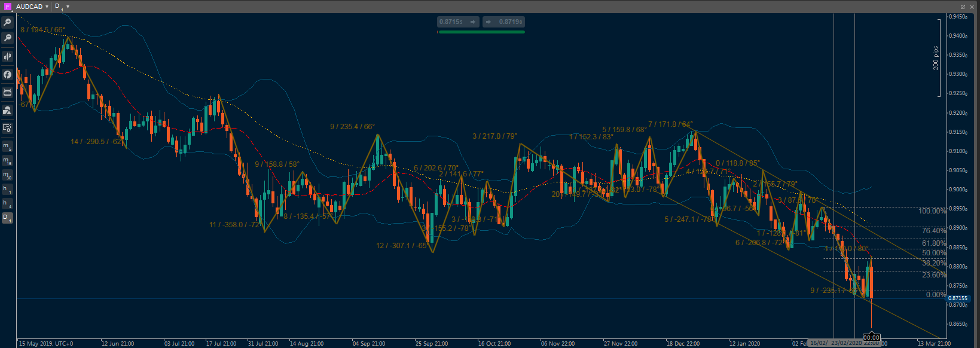This screenshot has height=348, width=980.
Task: Click the 0.9000 price axis label
Action: (x=958, y=190)
